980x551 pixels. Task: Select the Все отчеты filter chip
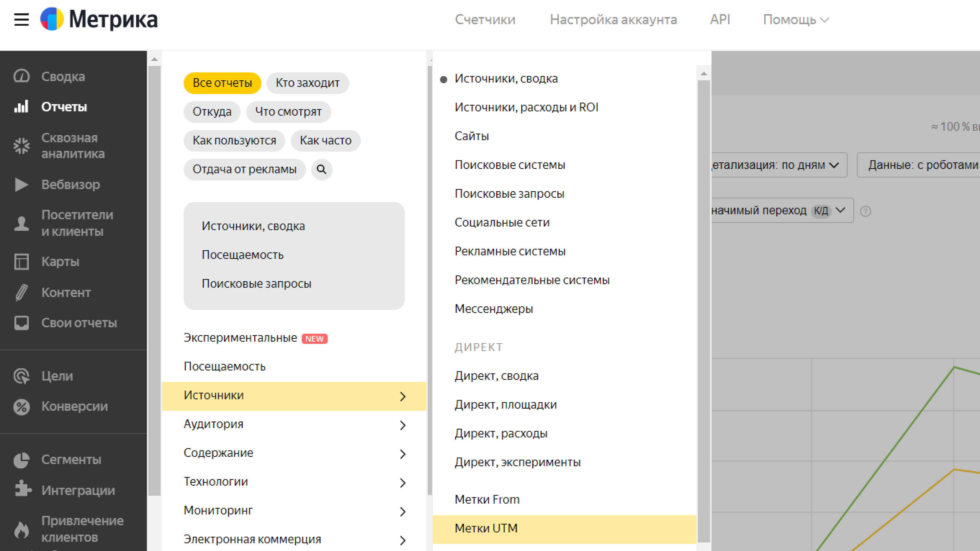coord(222,83)
